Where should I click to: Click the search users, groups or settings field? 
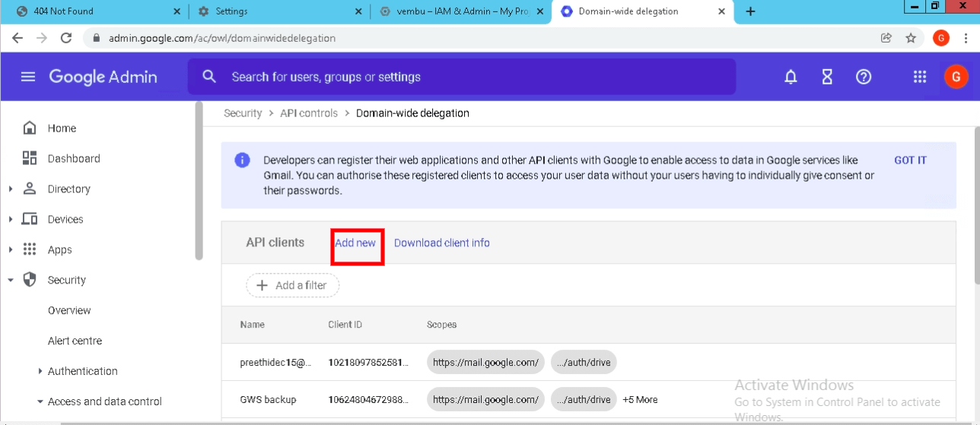tap(462, 77)
